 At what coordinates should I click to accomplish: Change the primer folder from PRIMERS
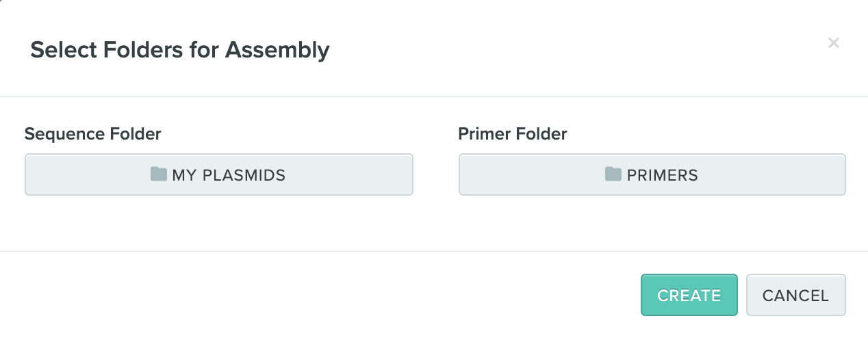coord(652,174)
